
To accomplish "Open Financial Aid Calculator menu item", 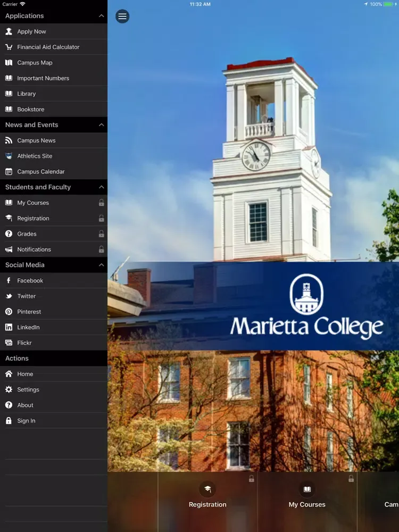I will 54,47.
